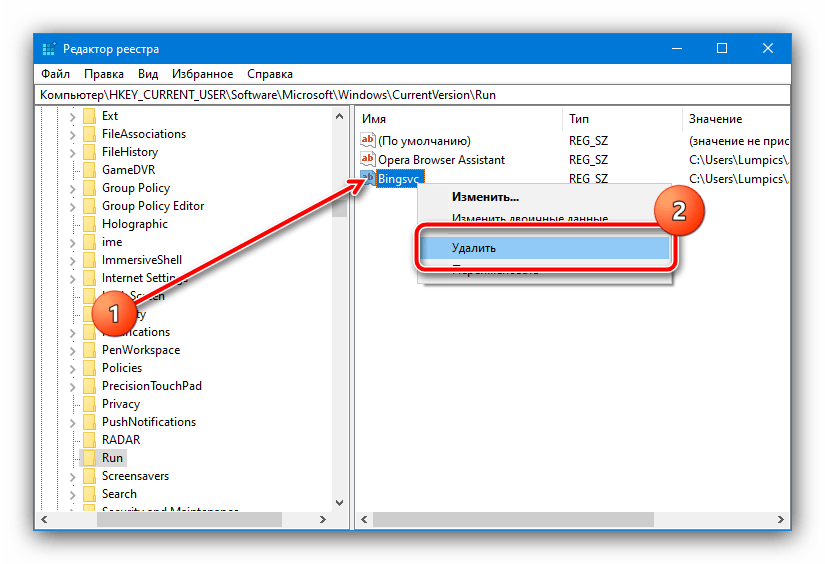Click the GameDVR folder icon
This screenshot has height=564, width=825.
(x=90, y=170)
